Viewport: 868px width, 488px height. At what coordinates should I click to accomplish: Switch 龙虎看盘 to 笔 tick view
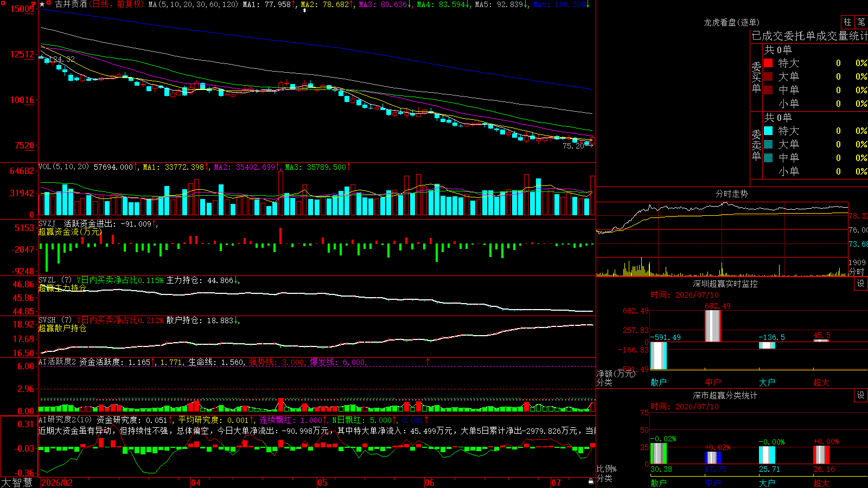point(861,22)
